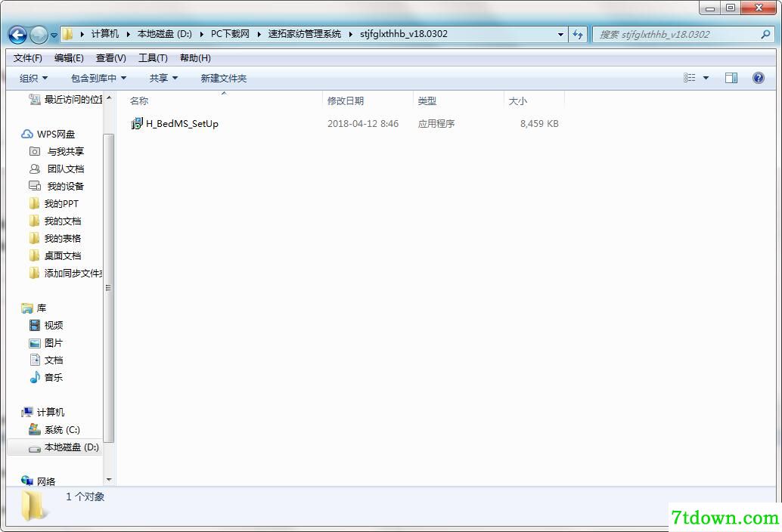Open the 工具(T) menu
Image resolution: width=782 pixels, height=532 pixels.
pyautogui.click(x=153, y=57)
